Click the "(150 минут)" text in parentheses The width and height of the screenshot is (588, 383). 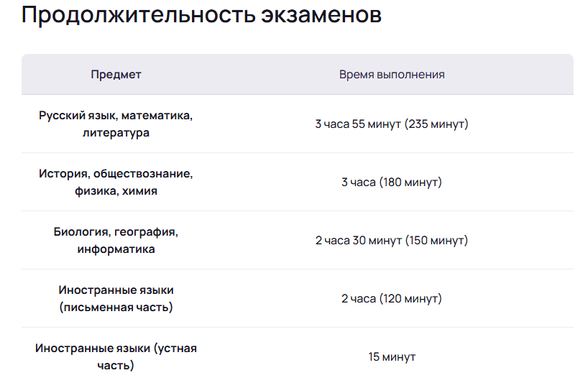click(436, 241)
